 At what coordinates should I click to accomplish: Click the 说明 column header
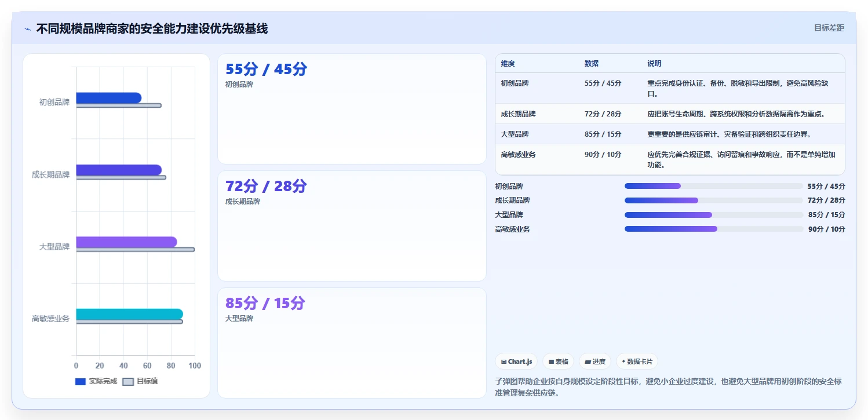(654, 64)
